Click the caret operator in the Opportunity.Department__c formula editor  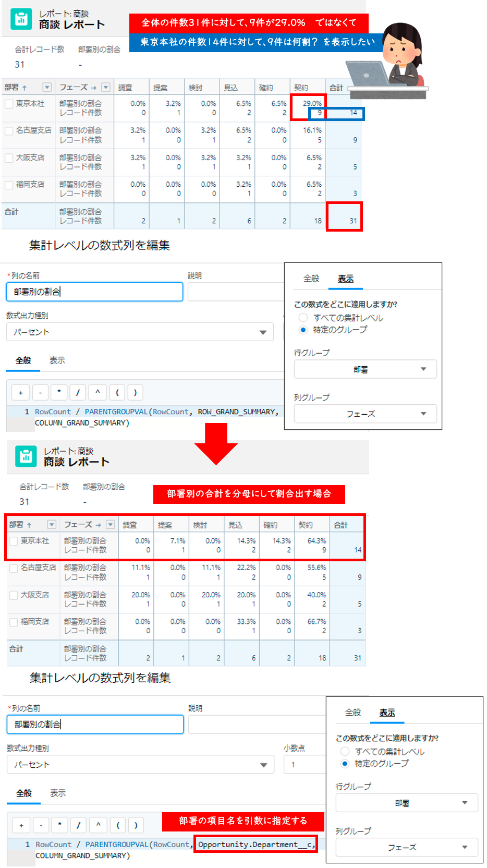98,825
